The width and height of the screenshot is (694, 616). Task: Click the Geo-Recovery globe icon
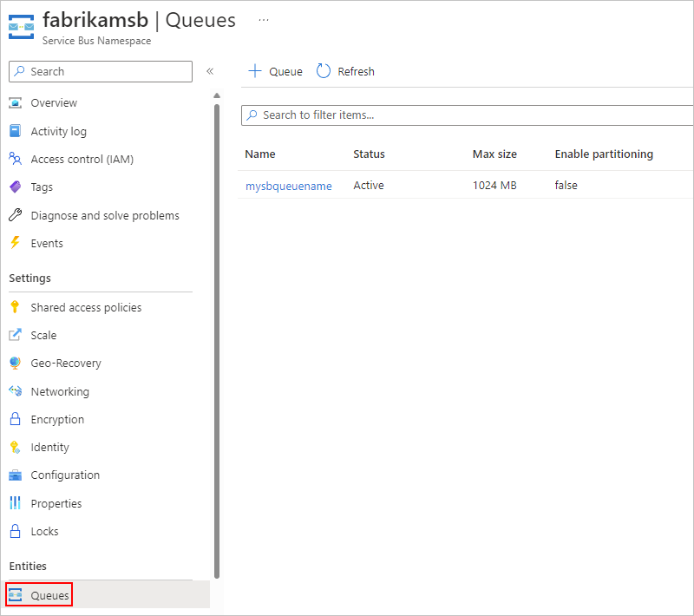[x=16, y=363]
